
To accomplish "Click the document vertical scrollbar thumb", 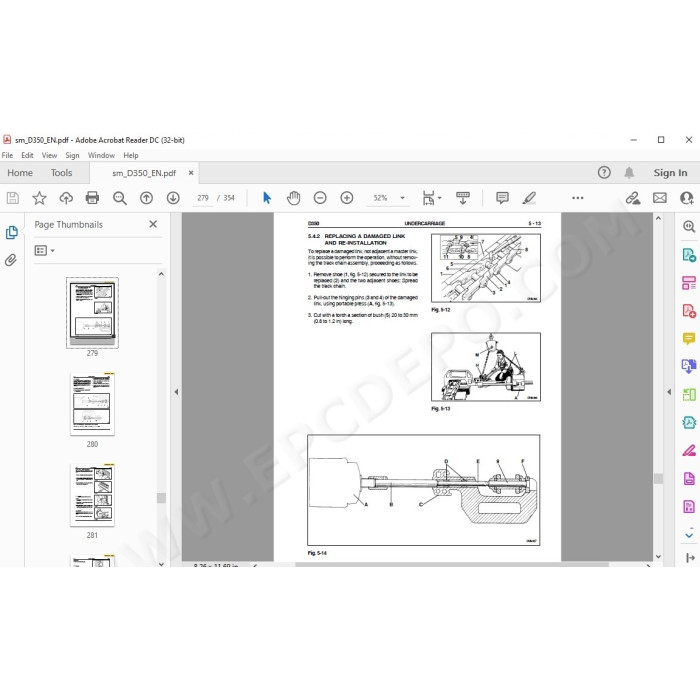I will (658, 479).
